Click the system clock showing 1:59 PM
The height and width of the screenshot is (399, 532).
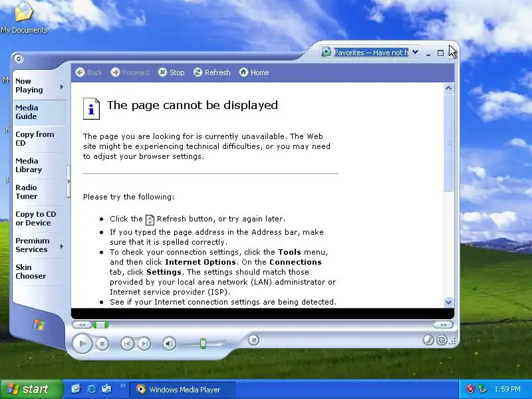[x=507, y=389]
